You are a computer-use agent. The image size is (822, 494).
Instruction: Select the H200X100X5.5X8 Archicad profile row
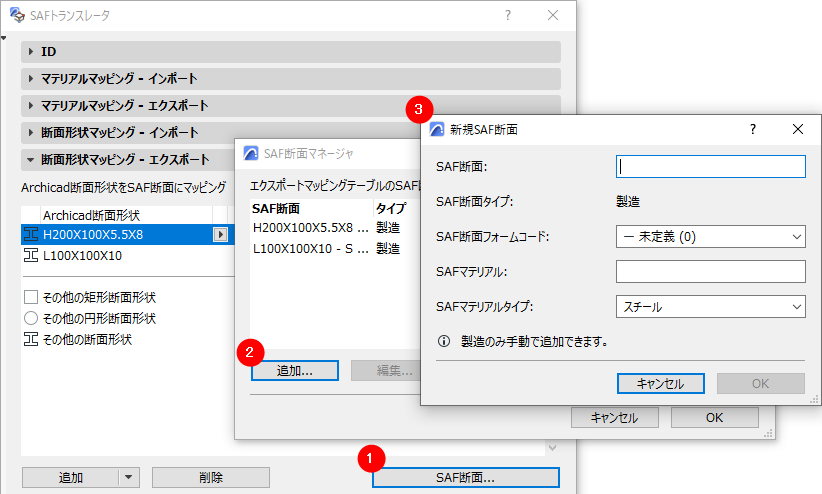point(127,234)
